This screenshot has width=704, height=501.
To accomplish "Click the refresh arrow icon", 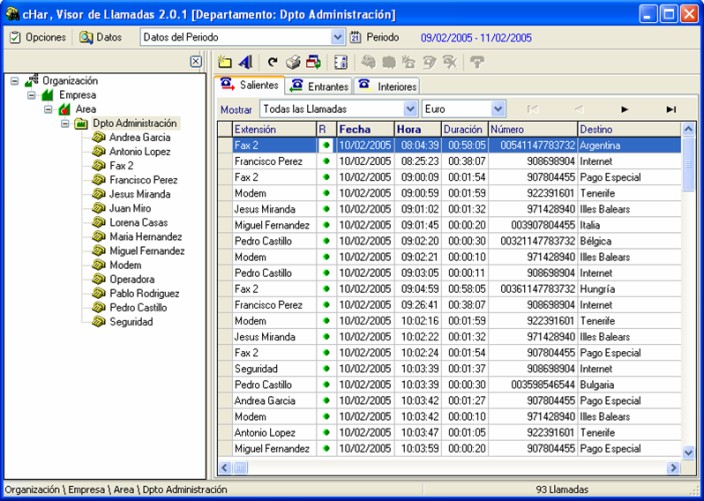I will coord(272,62).
